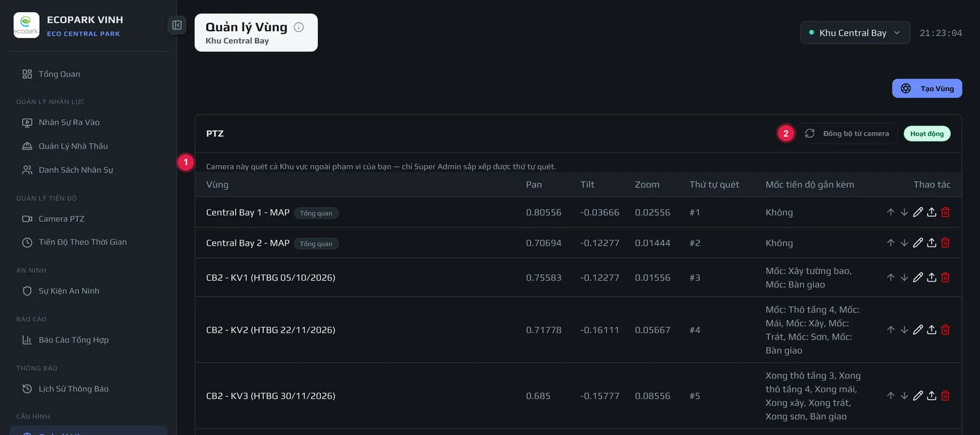This screenshot has width=980, height=435.
Task: Click the Tổng quan tag on Central Bay 1
Action: pyautogui.click(x=316, y=213)
